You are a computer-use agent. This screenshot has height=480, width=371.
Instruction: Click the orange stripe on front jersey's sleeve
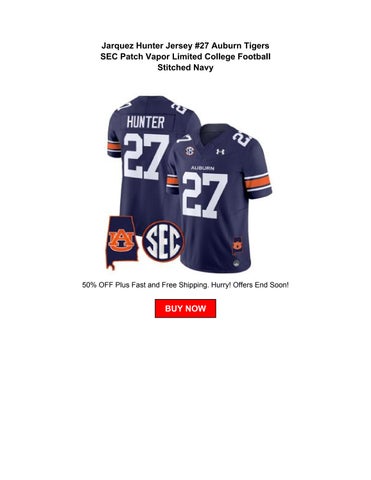[x=257, y=183]
